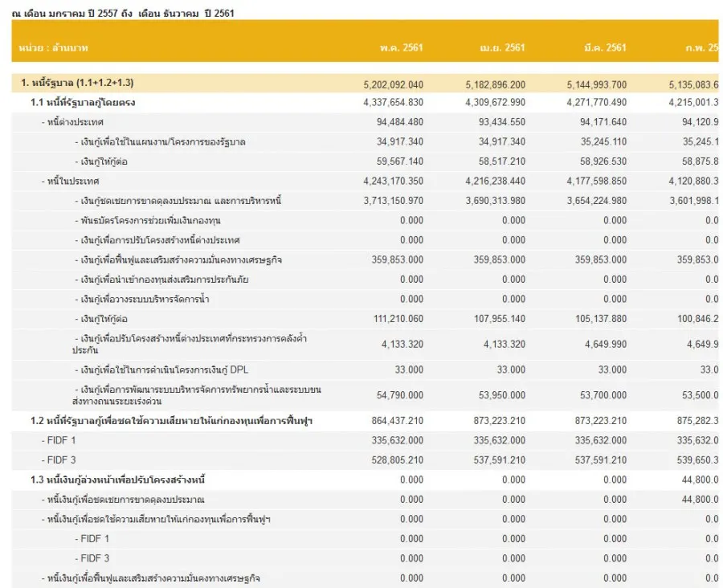Select the 4,337,654.830 cell in พ.ค. 2561
The image size is (723, 588).
[393, 103]
